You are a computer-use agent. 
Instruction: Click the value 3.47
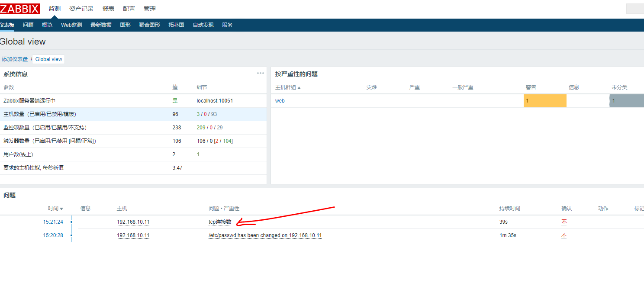tap(177, 168)
